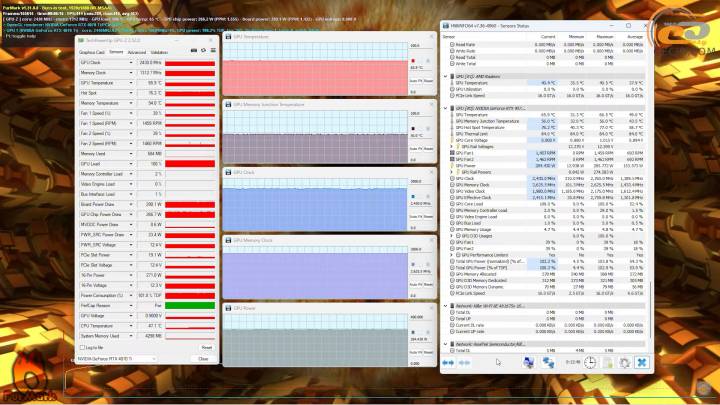This screenshot has width=720, height=405.
Task: Click the red color swatch in GPU Temperature graph
Action: click(x=413, y=61)
